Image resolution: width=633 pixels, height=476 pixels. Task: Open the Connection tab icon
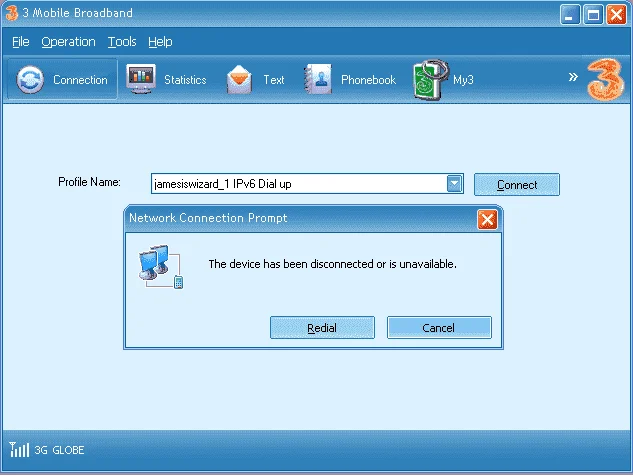(30, 80)
